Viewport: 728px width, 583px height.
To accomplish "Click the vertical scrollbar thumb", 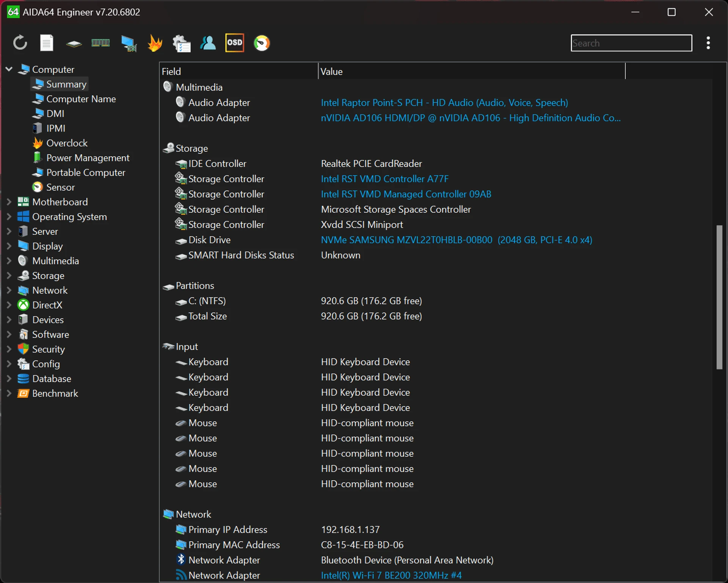I will (x=719, y=297).
